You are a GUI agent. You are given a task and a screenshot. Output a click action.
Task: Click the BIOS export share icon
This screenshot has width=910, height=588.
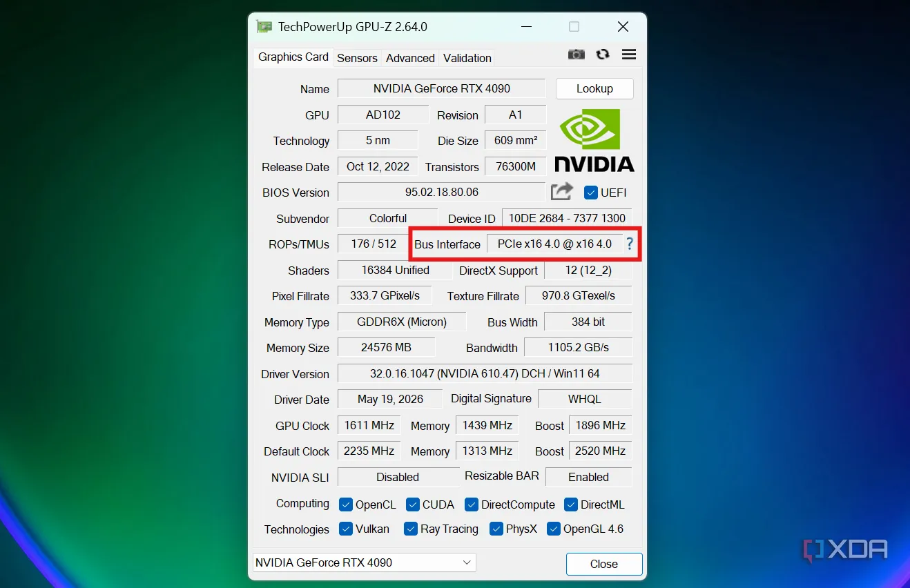(562, 191)
